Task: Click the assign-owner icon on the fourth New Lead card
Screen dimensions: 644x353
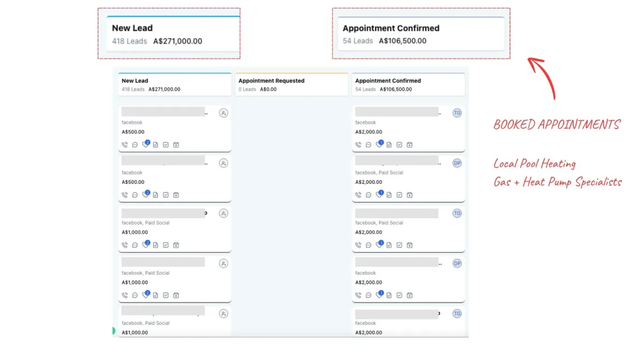Action: coord(223,263)
